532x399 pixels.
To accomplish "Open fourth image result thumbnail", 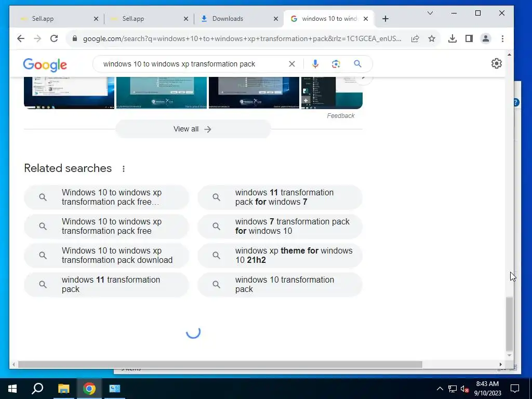I will [x=332, y=92].
